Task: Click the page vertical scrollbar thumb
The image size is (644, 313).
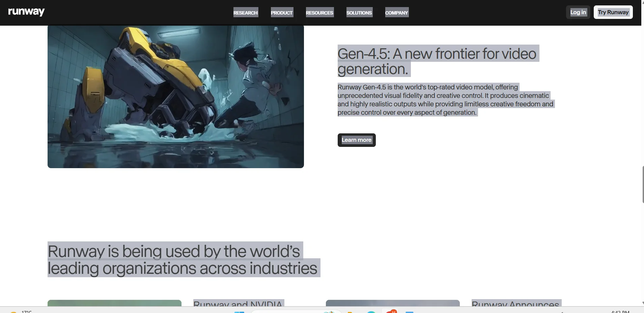Action: (643, 184)
